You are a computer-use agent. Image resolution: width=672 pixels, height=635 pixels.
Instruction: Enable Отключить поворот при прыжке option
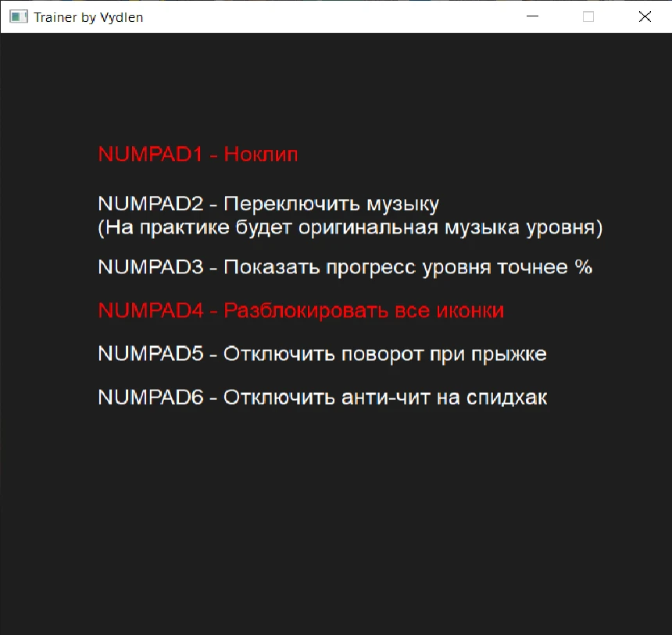coord(321,353)
